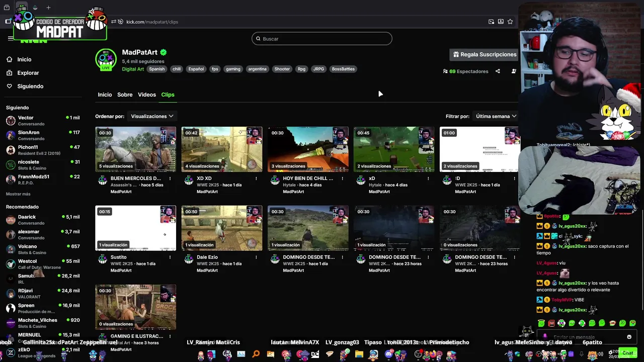
Task: Open emoji picker in chat message box
Action: 629,337
